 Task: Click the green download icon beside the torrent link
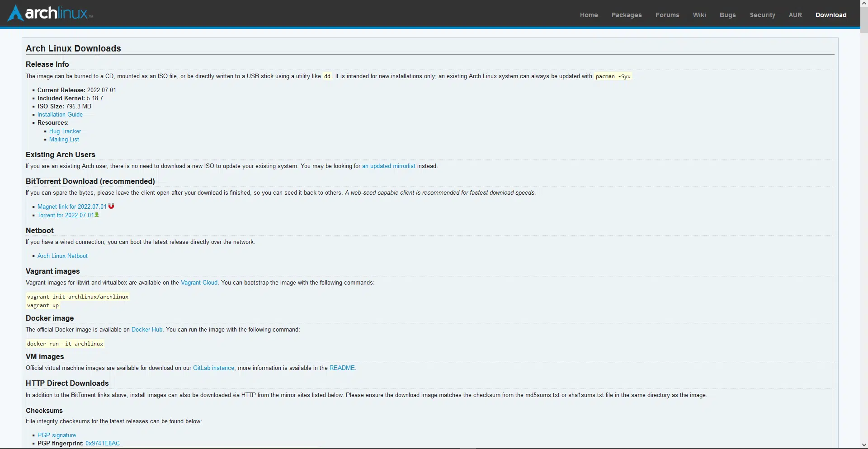tap(97, 215)
